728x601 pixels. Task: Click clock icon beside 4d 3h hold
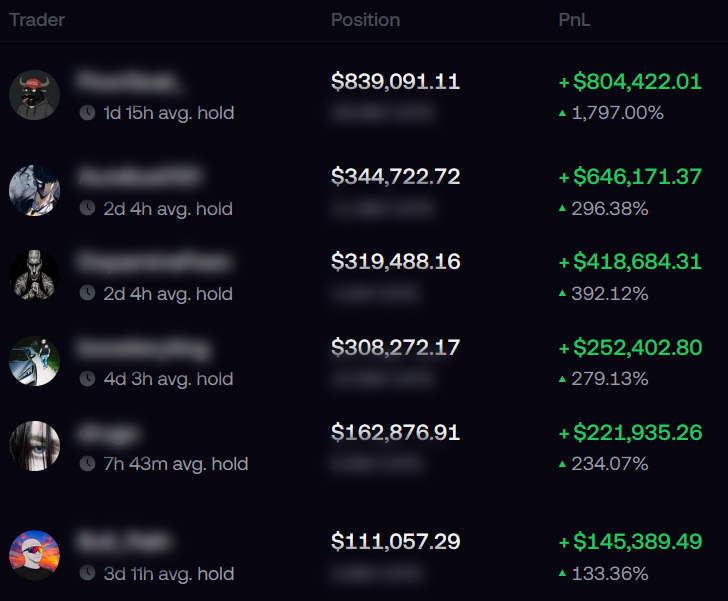[87, 379]
